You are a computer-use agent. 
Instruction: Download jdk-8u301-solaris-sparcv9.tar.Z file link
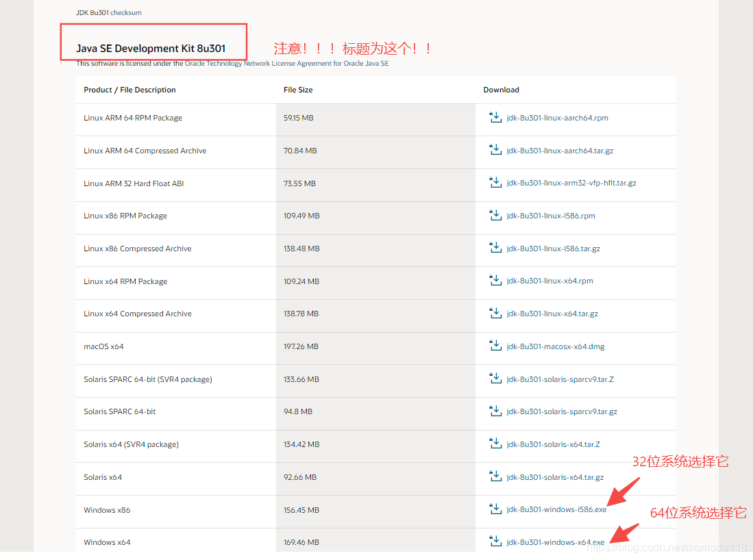click(560, 379)
